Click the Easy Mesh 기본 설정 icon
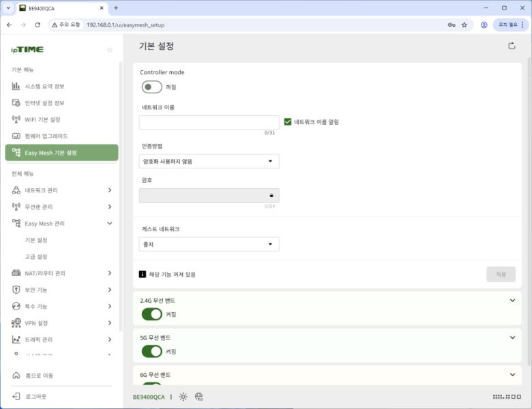Viewport: 532px width, 409px height. (x=16, y=153)
